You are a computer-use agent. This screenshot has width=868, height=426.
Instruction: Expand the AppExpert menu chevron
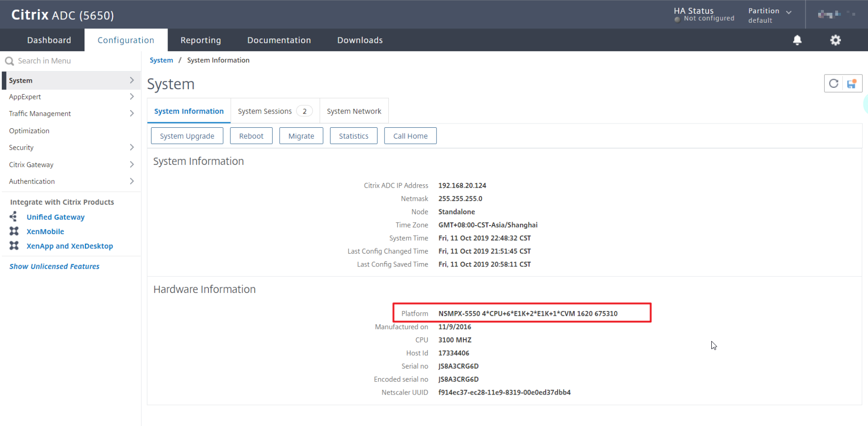pos(132,96)
